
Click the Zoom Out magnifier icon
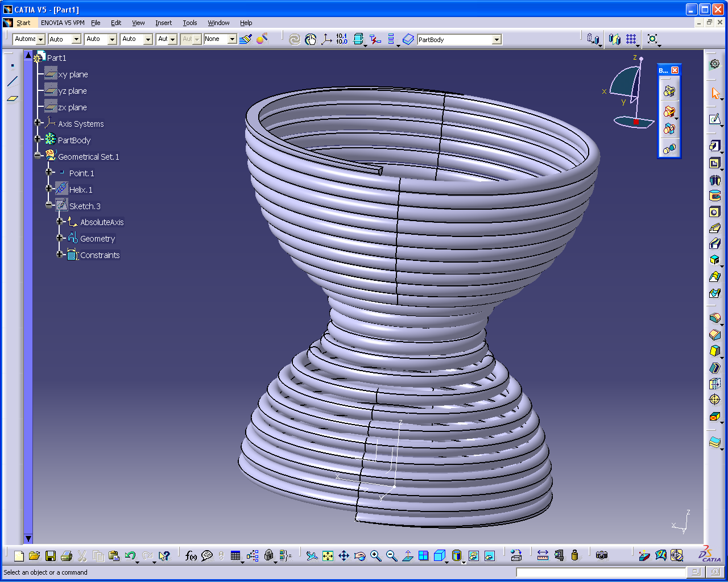click(x=392, y=556)
